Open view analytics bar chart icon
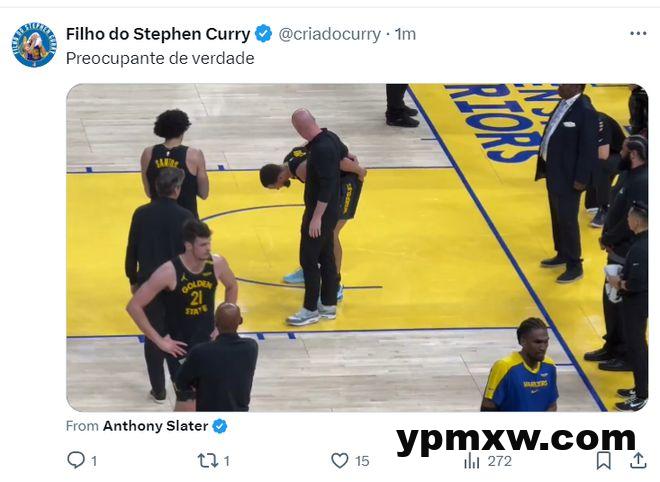 click(x=472, y=460)
